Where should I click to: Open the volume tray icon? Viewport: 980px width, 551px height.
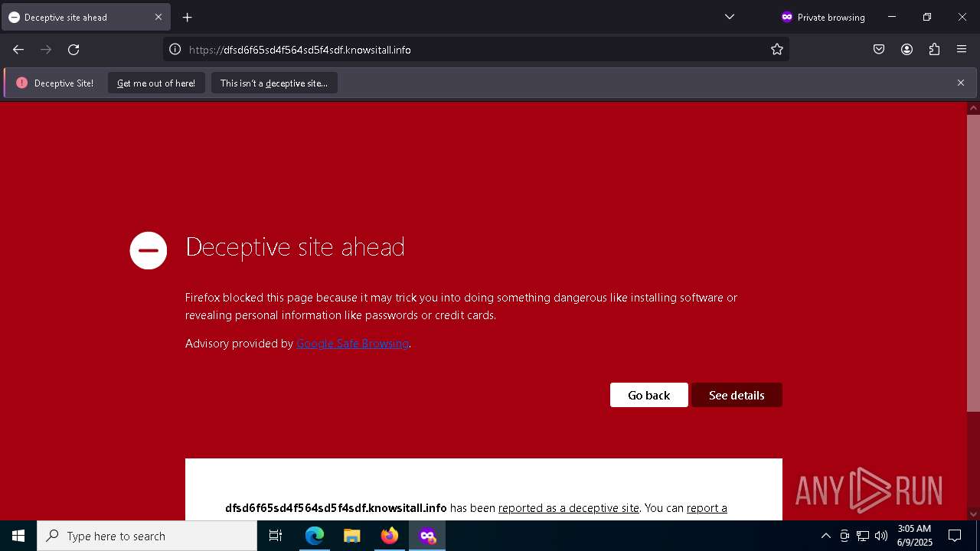[881, 536]
